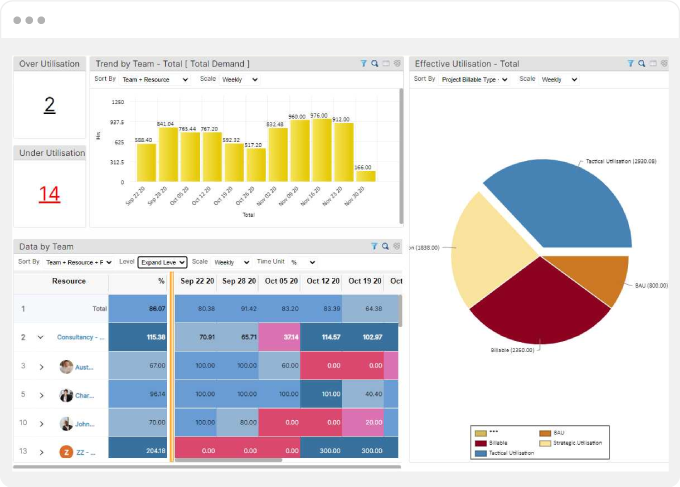
Task: Click the Sep 28 20 column header
Action: [x=239, y=281]
